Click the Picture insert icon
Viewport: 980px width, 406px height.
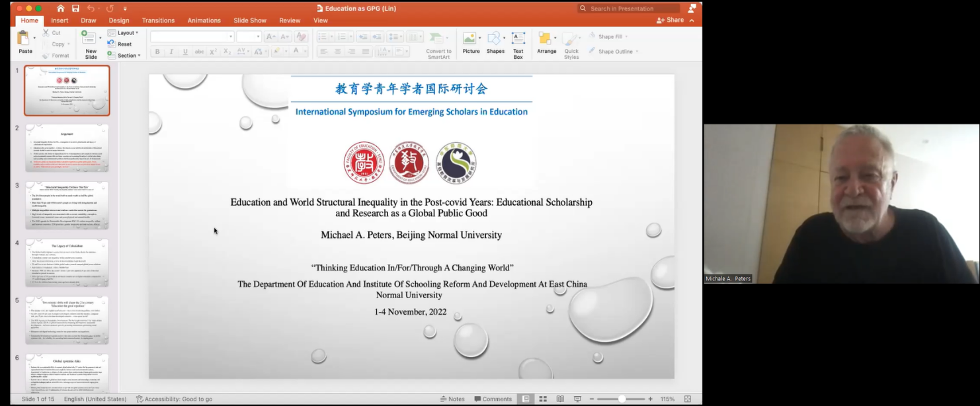pyautogui.click(x=471, y=40)
